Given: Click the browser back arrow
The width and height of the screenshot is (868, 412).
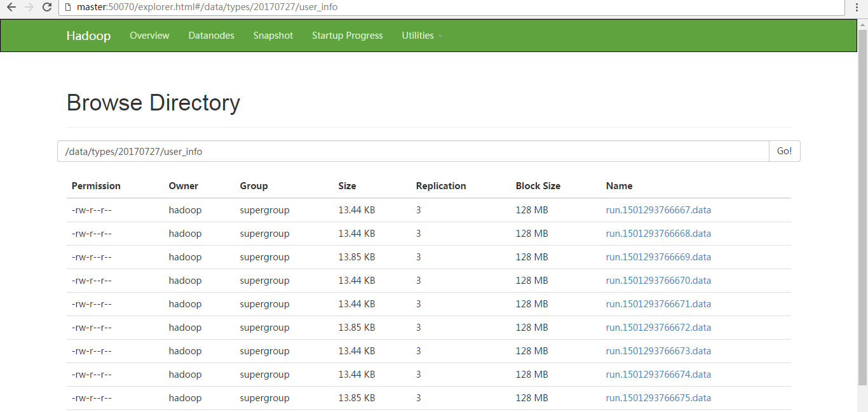Looking at the screenshot, I should 11,7.
